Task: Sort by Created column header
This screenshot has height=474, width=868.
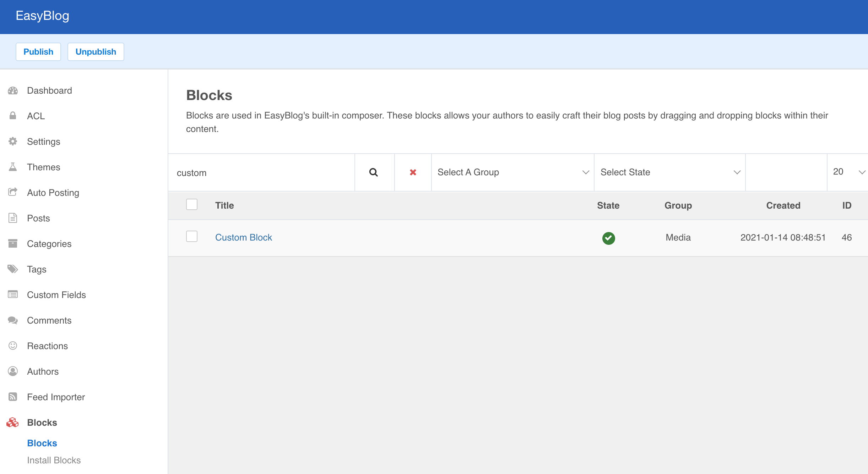Action: click(x=783, y=205)
